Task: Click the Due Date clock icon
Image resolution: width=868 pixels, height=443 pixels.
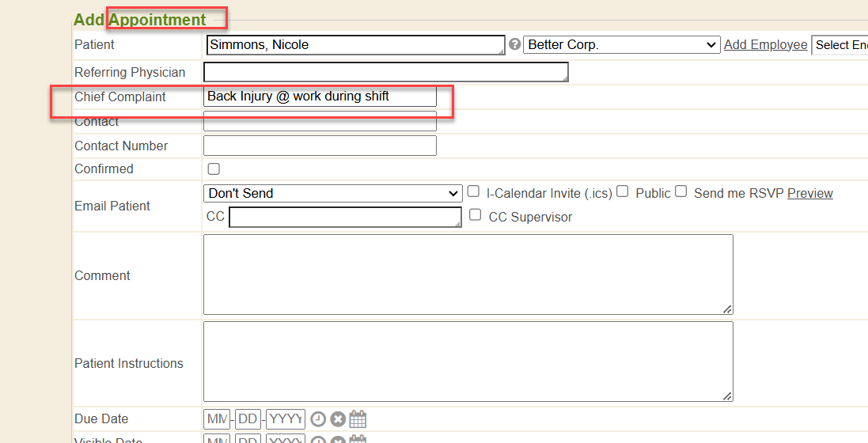Action: pyautogui.click(x=317, y=419)
